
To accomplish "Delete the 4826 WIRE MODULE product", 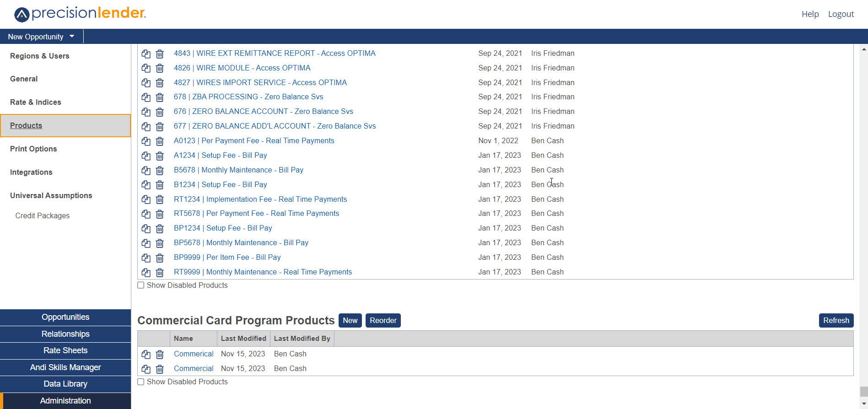I will [x=160, y=69].
